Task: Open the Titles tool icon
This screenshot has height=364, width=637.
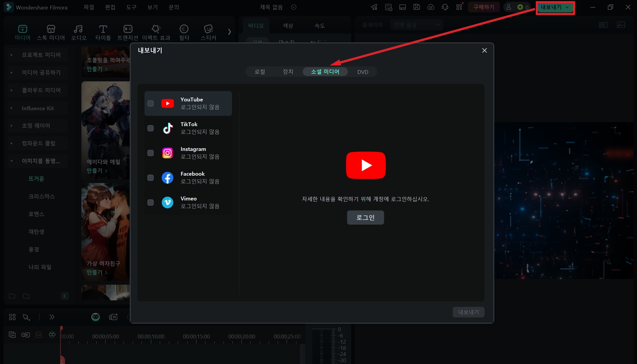Action: [103, 29]
